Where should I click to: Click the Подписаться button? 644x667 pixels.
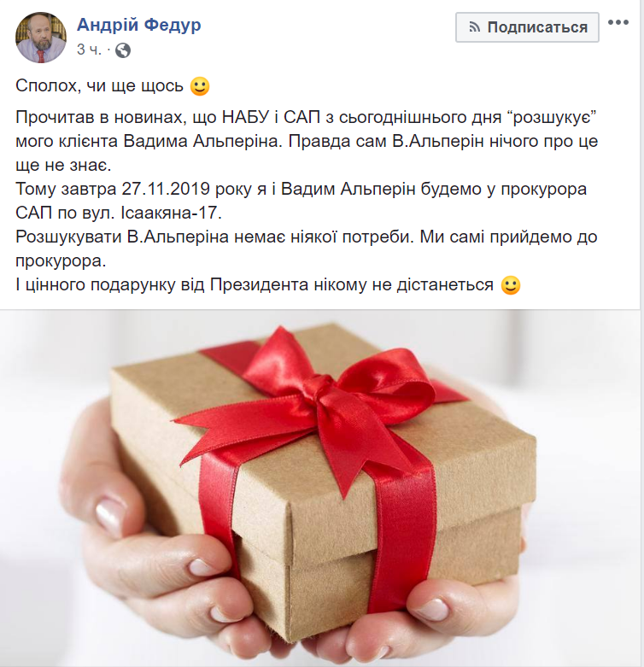(527, 27)
